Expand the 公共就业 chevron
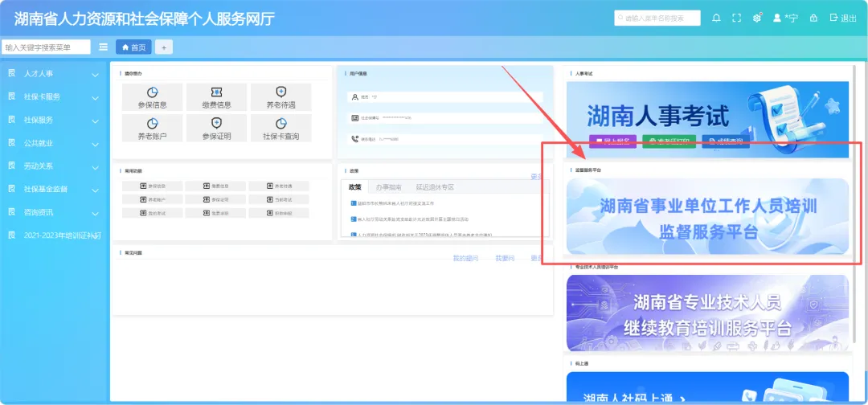Image resolution: width=868 pixels, height=405 pixels. click(95, 145)
